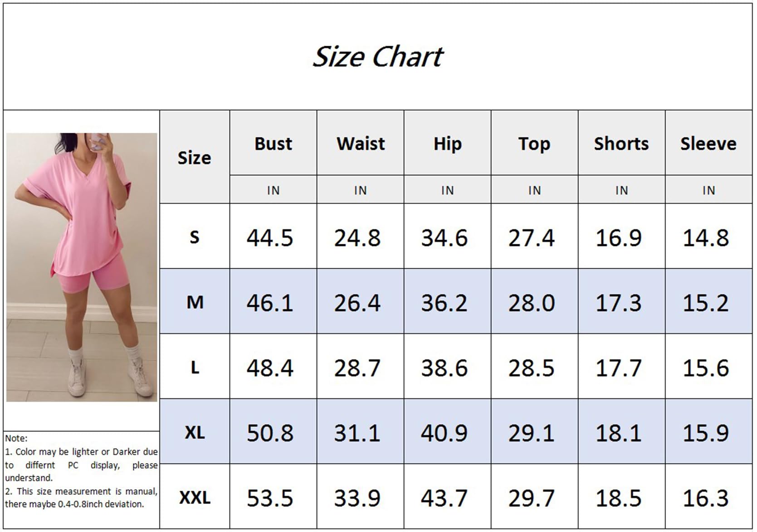
Task: Click the 26.4 waist value for M
Action: (357, 303)
